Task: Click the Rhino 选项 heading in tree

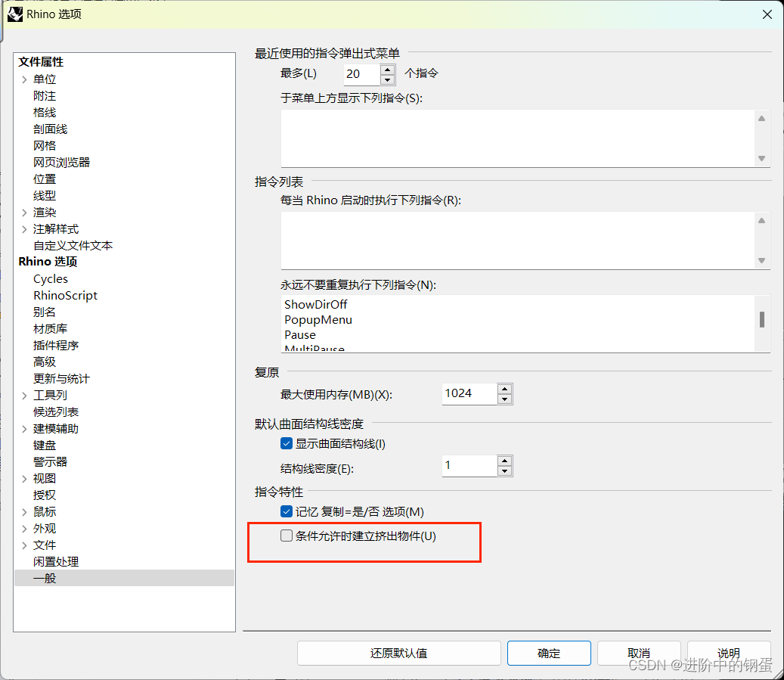Action: 48,262
